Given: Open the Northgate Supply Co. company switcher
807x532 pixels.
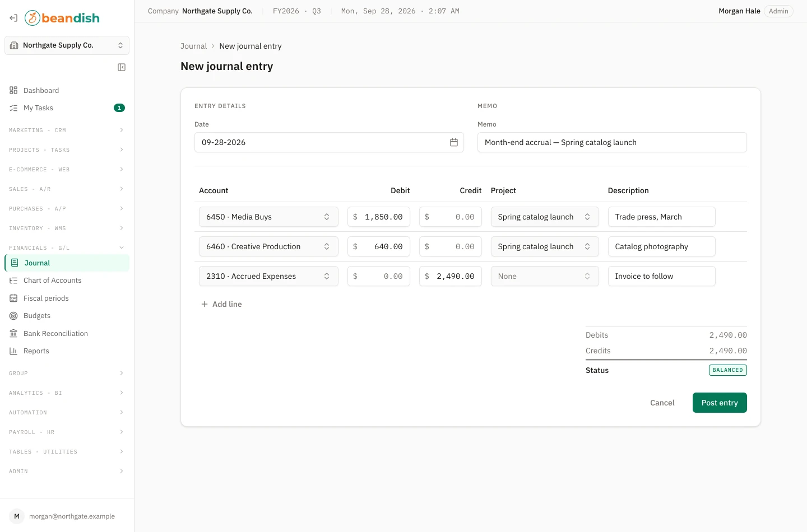Looking at the screenshot, I should pos(67,45).
